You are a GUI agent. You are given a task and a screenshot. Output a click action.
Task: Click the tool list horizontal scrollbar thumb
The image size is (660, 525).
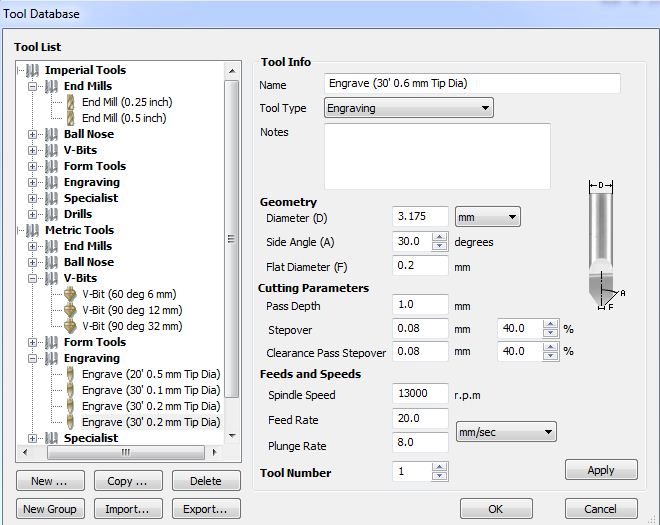coord(126,453)
